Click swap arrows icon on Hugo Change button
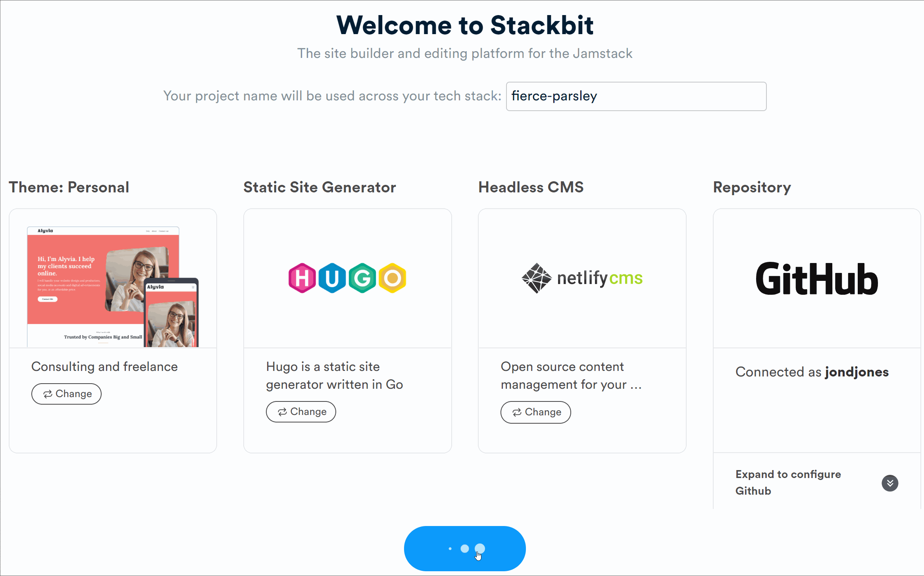The height and width of the screenshot is (576, 924). (282, 412)
